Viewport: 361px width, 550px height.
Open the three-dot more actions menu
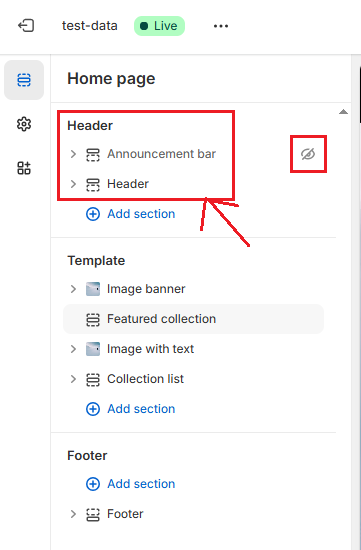pyautogui.click(x=221, y=26)
